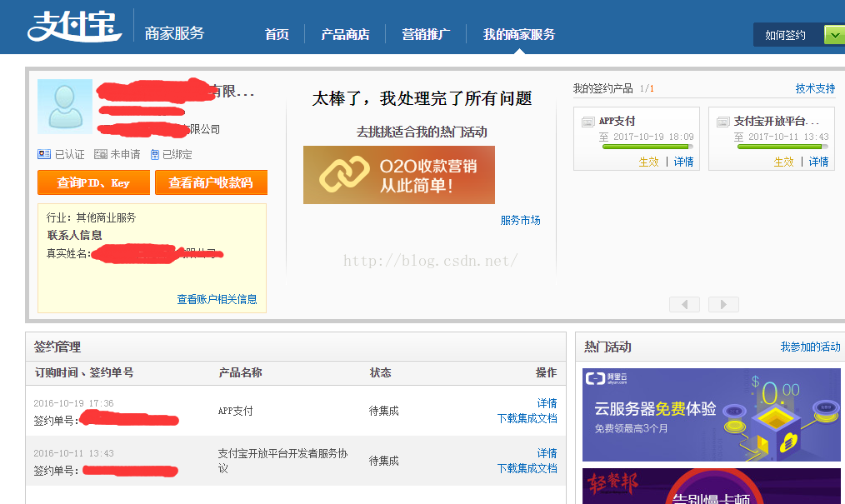
Task: Click the 行业: 其他商业服务 text
Action: tap(91, 217)
